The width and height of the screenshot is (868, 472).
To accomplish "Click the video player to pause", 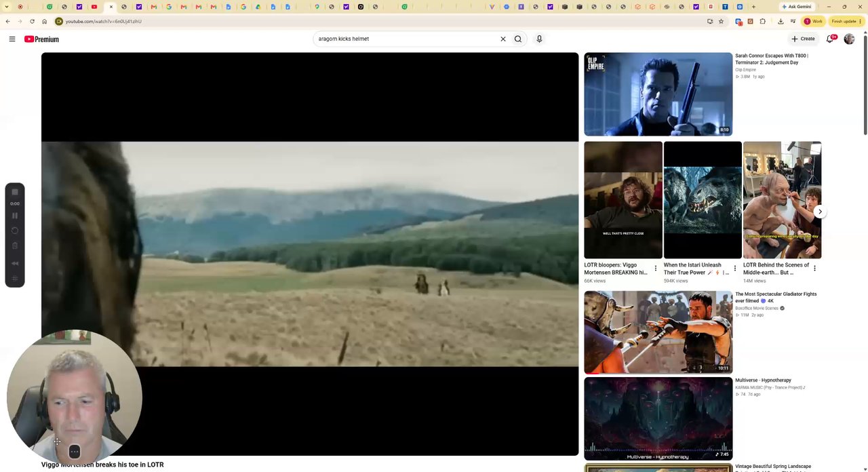I will click(x=309, y=254).
